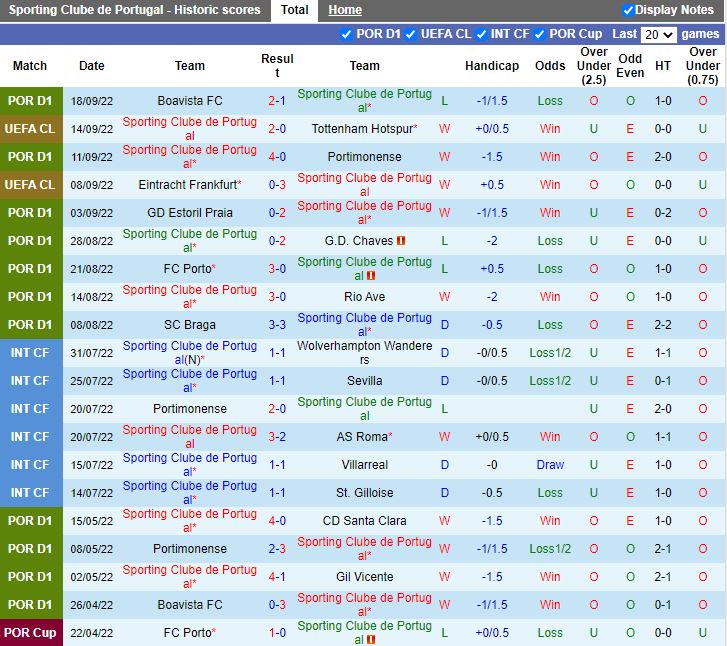Click Villarreal team name
The width and height of the screenshot is (727, 646).
click(x=364, y=465)
